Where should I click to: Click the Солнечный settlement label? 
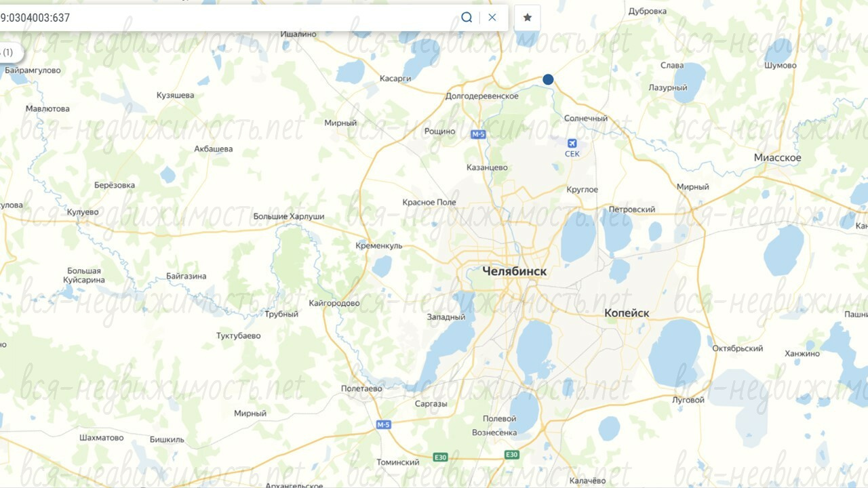click(x=586, y=119)
